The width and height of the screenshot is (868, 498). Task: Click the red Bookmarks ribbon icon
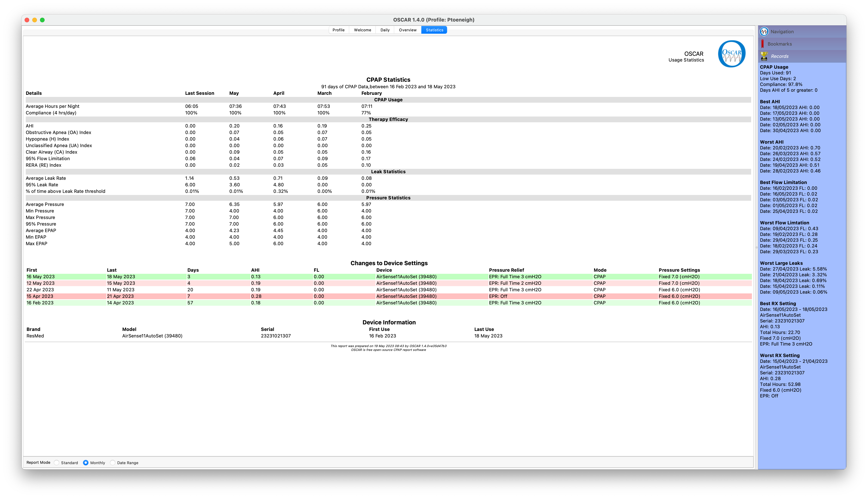pos(763,44)
